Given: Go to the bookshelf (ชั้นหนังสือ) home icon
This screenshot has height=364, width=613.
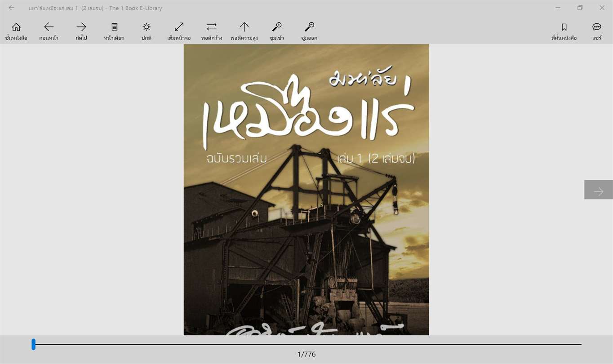Looking at the screenshot, I should [x=16, y=31].
